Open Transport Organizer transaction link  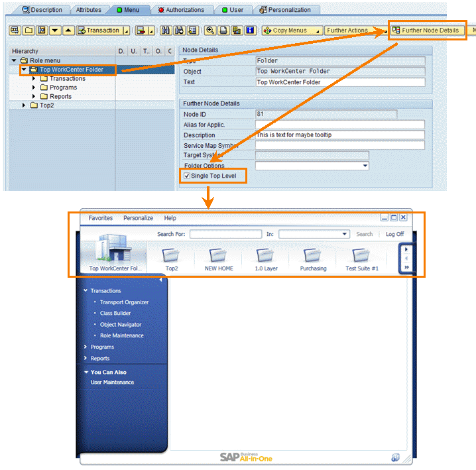(124, 302)
